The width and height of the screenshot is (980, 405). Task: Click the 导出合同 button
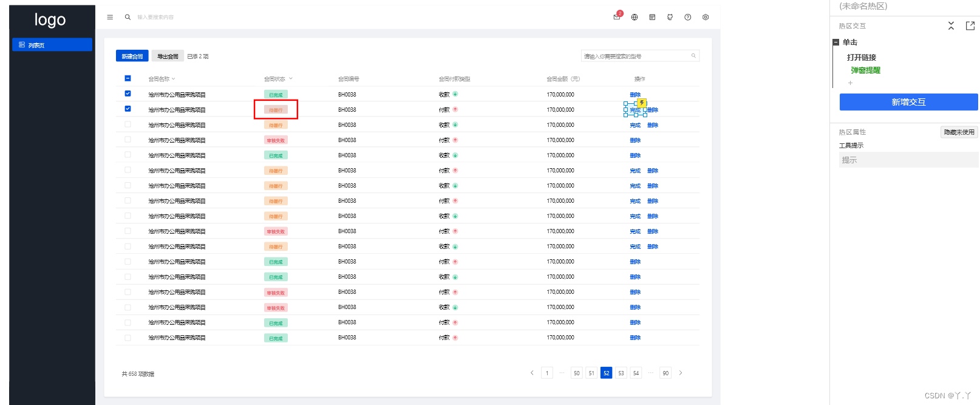168,56
